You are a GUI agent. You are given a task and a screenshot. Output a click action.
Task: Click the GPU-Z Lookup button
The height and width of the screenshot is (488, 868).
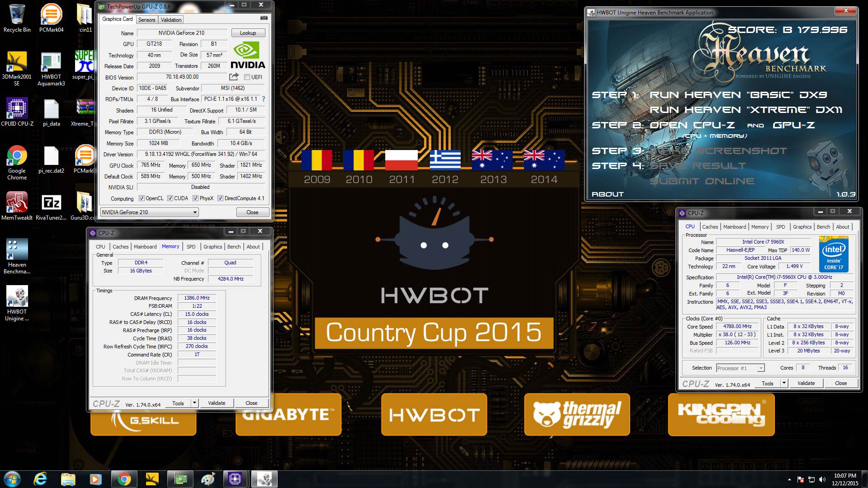point(248,33)
